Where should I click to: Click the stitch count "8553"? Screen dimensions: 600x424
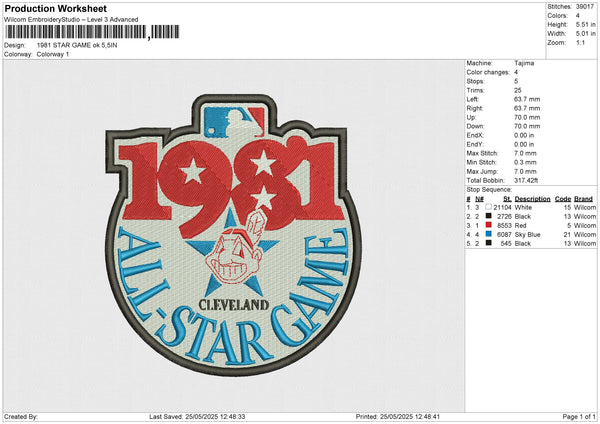click(504, 225)
